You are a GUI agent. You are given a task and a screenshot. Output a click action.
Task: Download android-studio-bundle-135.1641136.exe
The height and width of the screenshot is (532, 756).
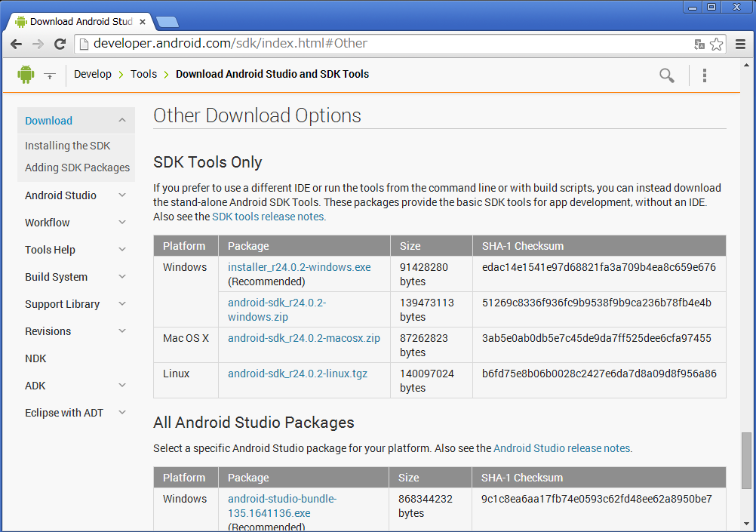pyautogui.click(x=282, y=506)
